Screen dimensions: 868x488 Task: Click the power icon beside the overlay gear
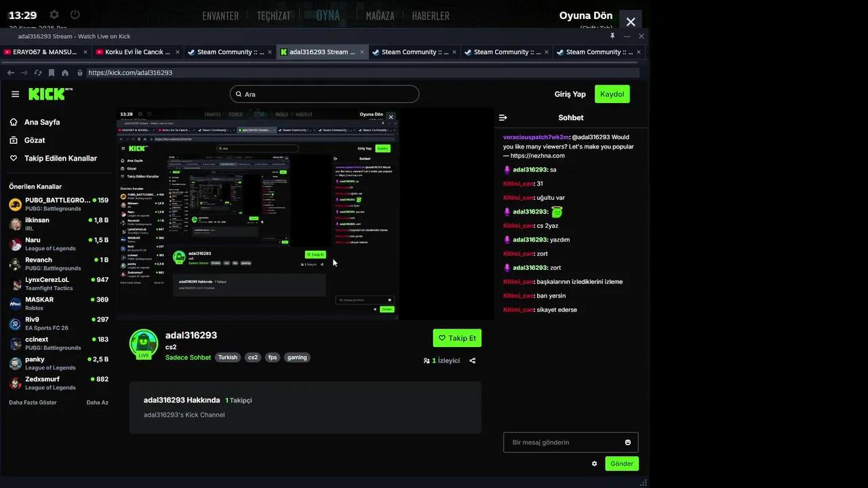point(75,14)
